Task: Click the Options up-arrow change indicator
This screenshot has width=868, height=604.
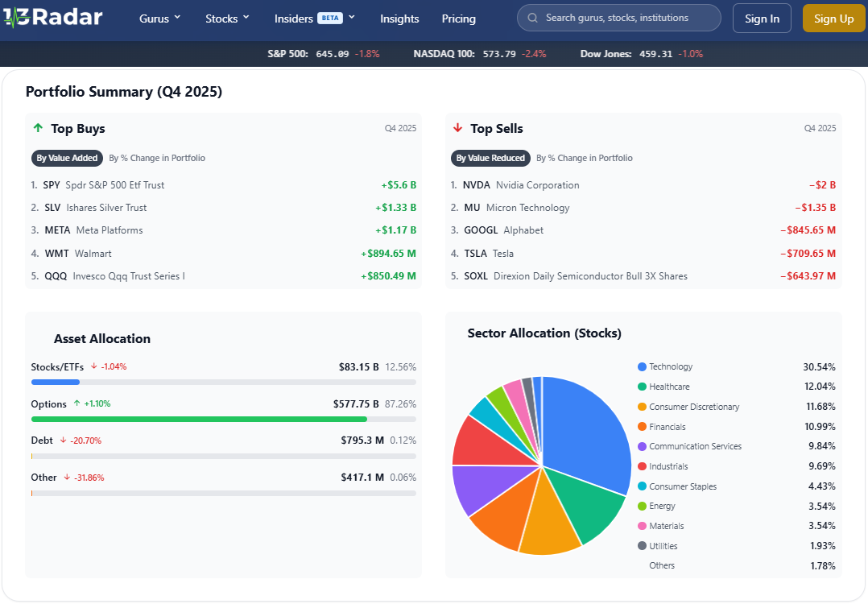Action: point(92,403)
